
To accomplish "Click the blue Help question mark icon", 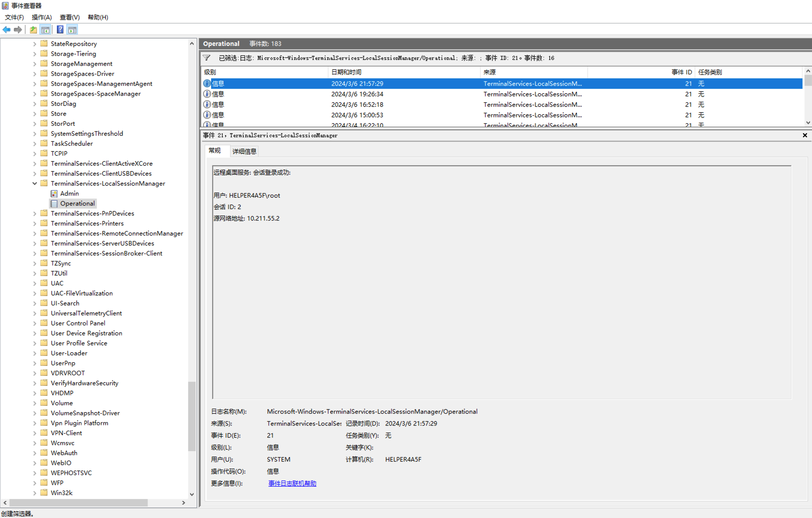I will pyautogui.click(x=60, y=30).
